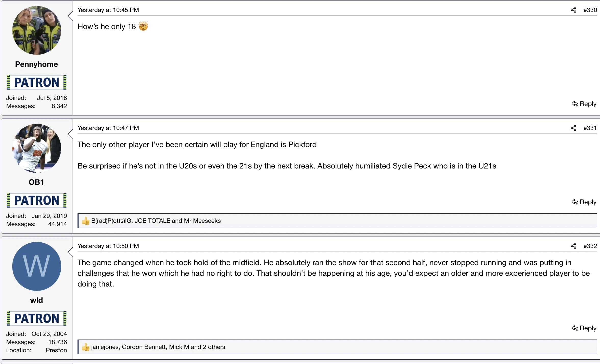Open wld's blue W avatar
The height and width of the screenshot is (364, 600).
click(36, 266)
